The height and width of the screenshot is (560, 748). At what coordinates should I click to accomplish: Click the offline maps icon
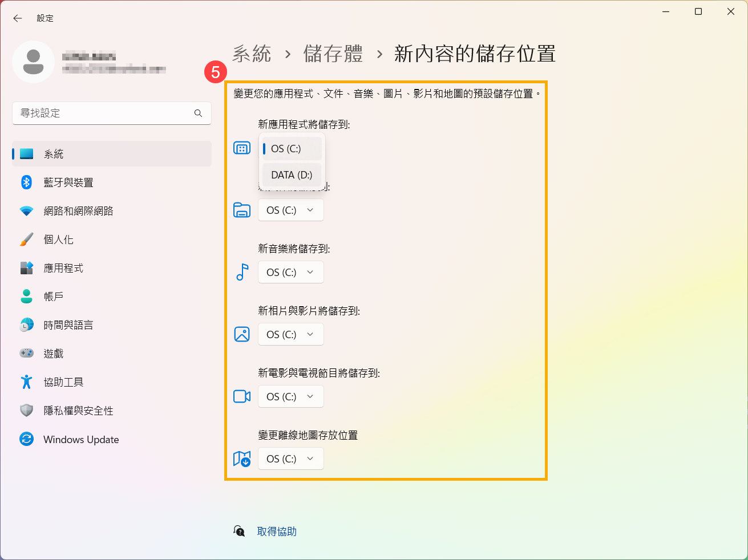click(x=242, y=458)
